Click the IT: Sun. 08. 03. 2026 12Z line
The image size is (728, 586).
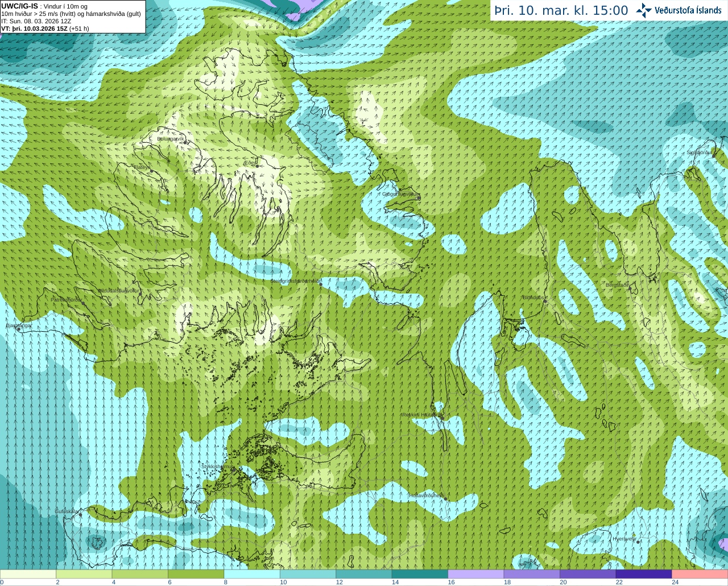pyautogui.click(x=36, y=21)
